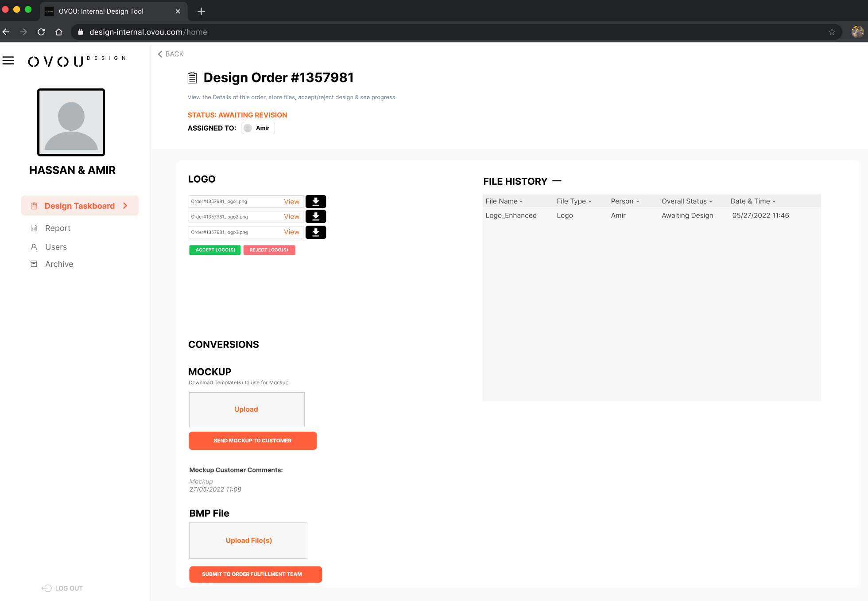Click Send Mockup to Customer

tap(252, 441)
